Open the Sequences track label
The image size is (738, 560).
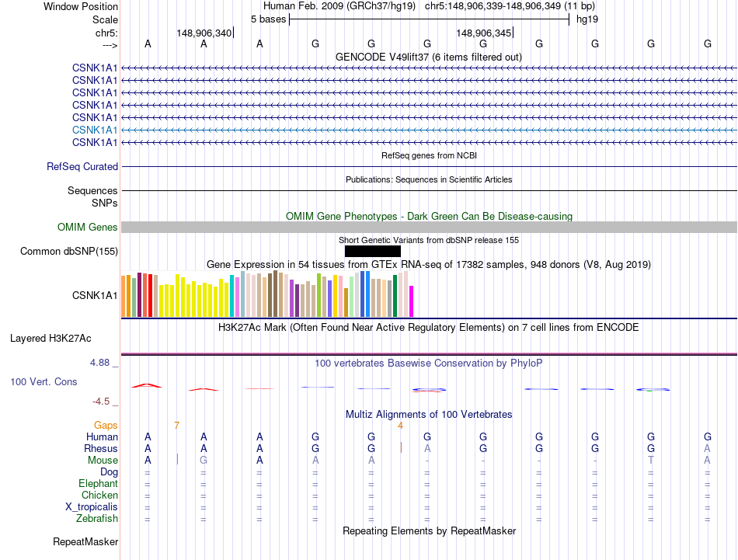92,190
